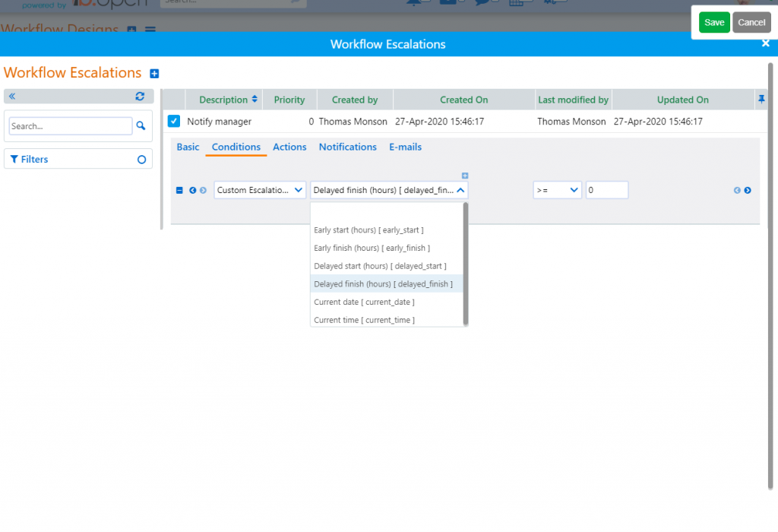
Task: Add a new workflow escalation with plus icon
Action: point(154,74)
